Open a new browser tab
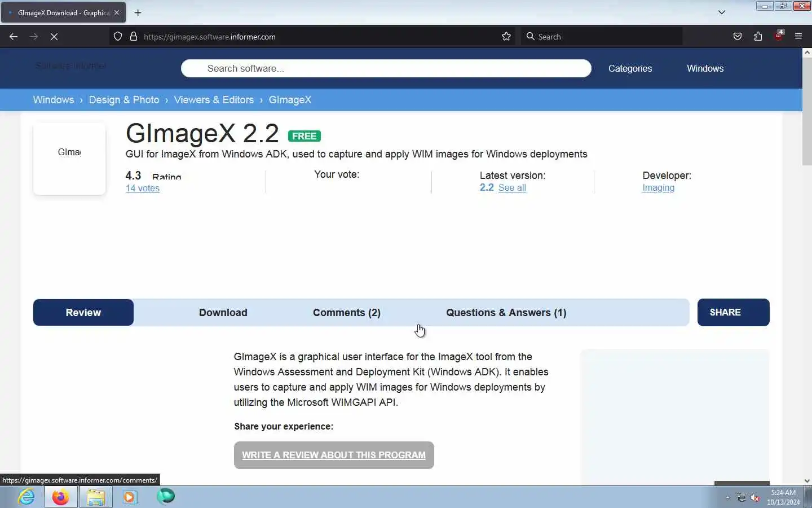 (x=138, y=12)
